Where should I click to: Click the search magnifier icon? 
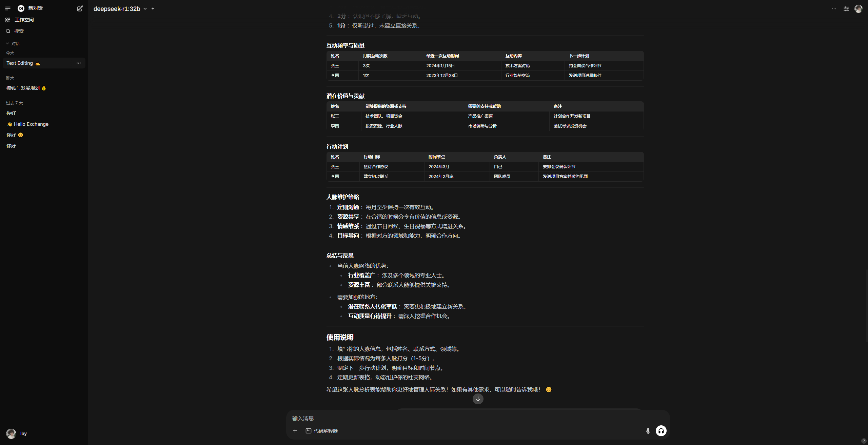tap(8, 31)
